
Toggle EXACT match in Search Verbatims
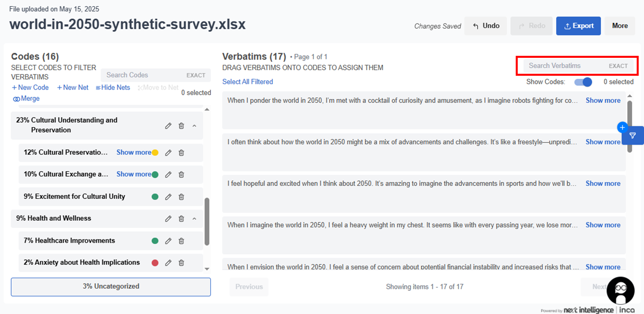[x=618, y=66]
